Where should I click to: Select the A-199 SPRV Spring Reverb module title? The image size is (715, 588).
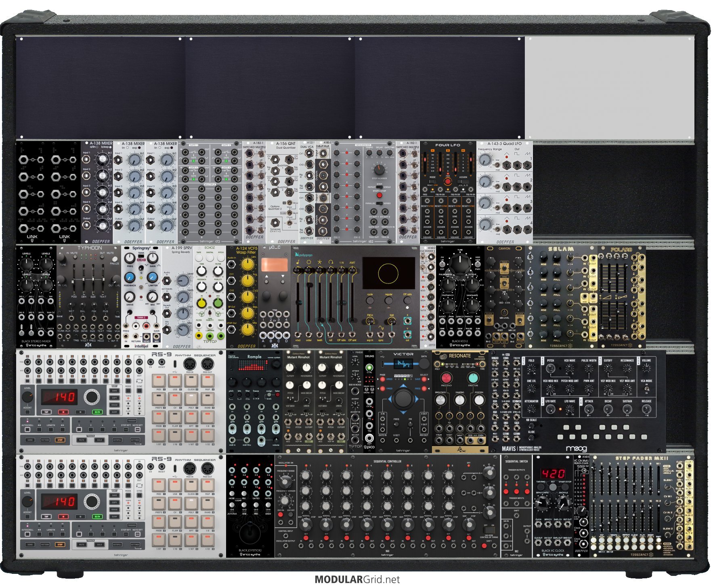181,250
